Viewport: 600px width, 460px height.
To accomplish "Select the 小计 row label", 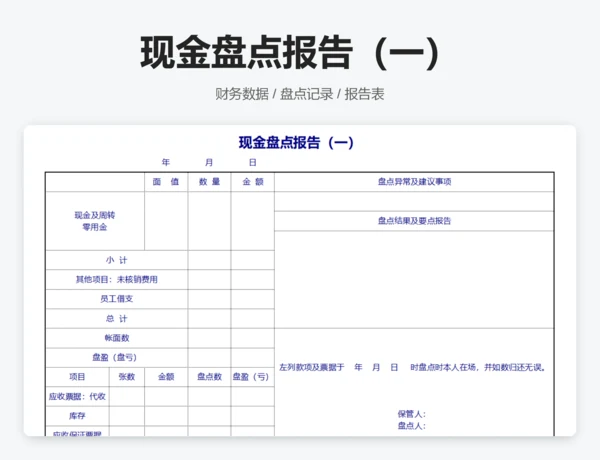I will 117,260.
